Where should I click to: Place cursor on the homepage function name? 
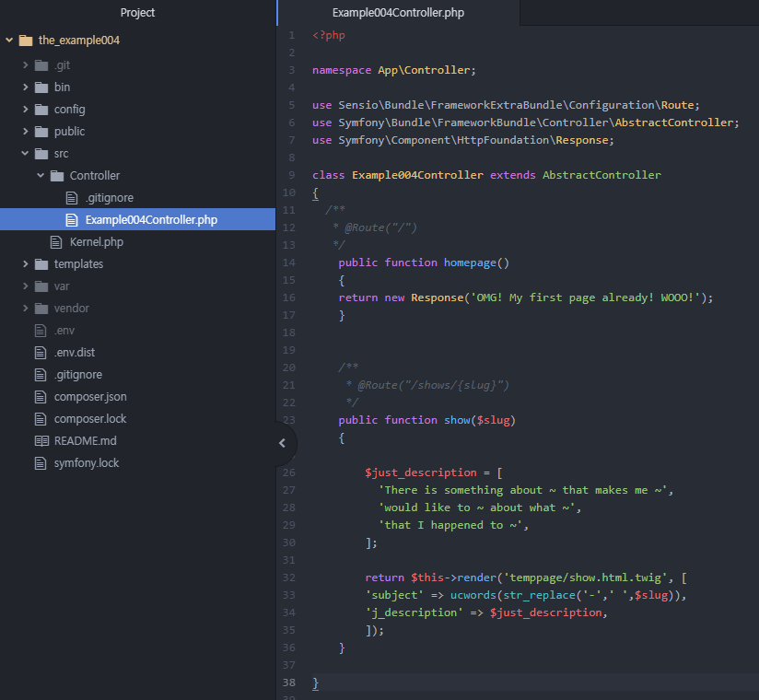(x=470, y=262)
